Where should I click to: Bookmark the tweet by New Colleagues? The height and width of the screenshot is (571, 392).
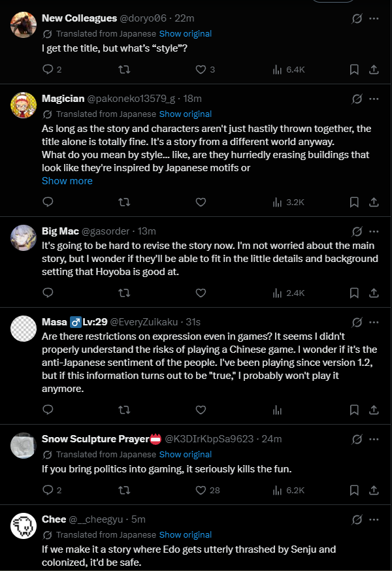pyautogui.click(x=353, y=69)
